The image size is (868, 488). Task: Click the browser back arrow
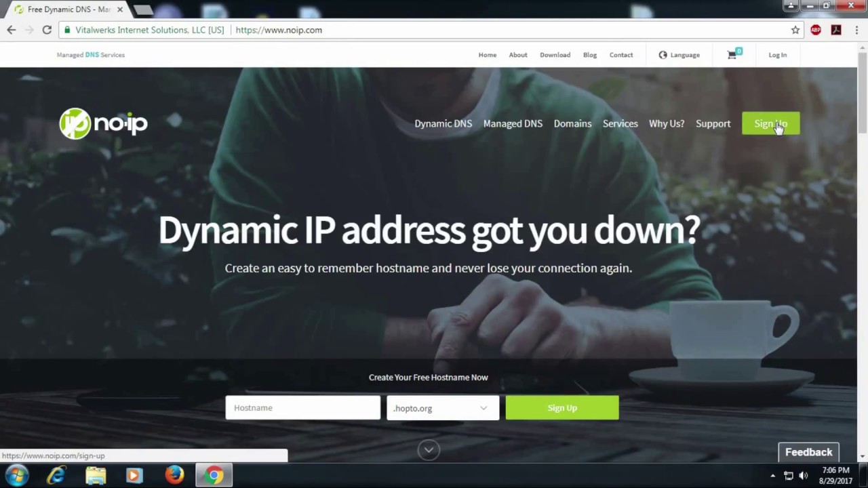(x=12, y=30)
